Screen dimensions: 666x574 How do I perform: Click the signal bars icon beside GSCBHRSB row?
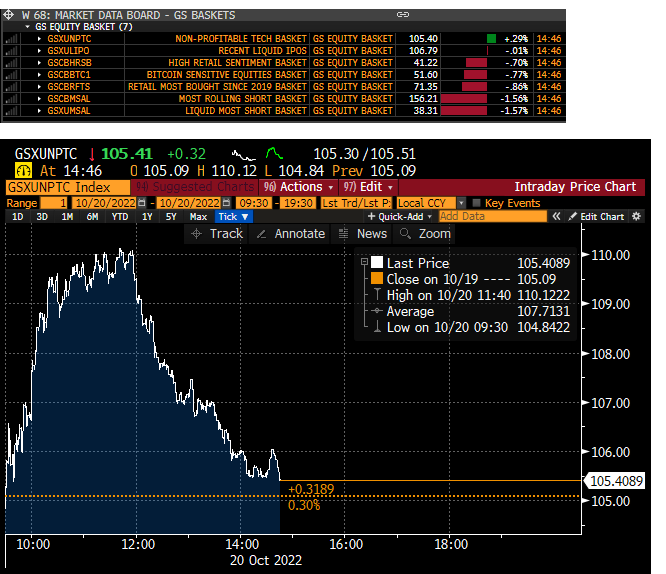click(11, 63)
